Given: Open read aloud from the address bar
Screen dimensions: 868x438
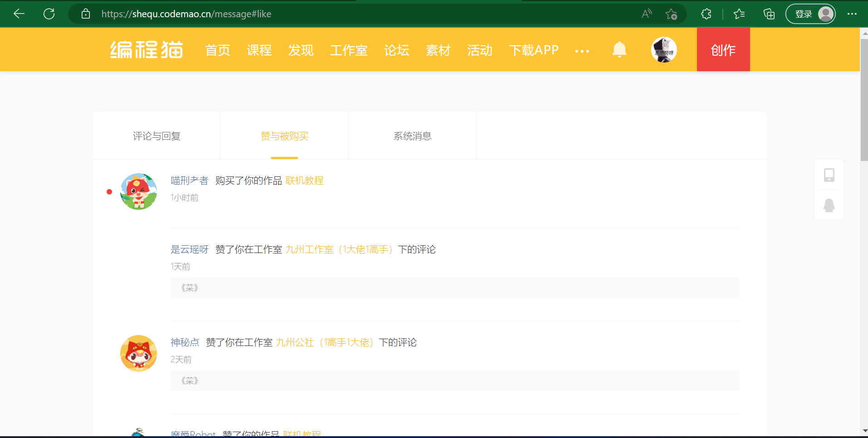Looking at the screenshot, I should pyautogui.click(x=647, y=14).
